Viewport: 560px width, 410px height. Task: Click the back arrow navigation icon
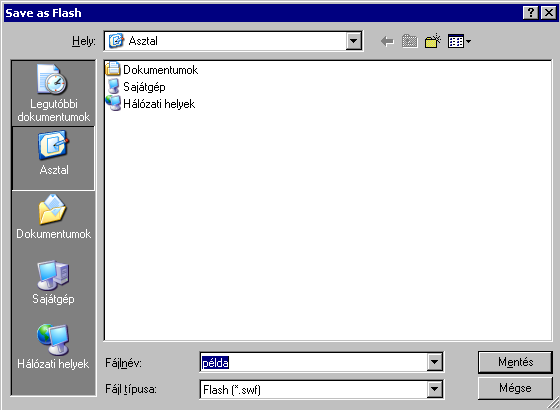point(387,41)
